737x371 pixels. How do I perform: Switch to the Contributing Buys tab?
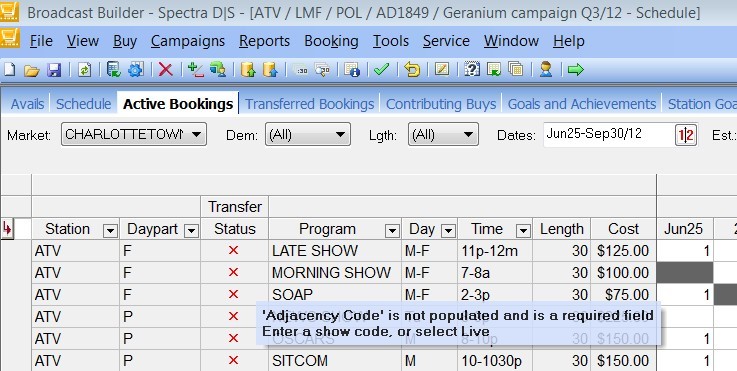(x=441, y=104)
